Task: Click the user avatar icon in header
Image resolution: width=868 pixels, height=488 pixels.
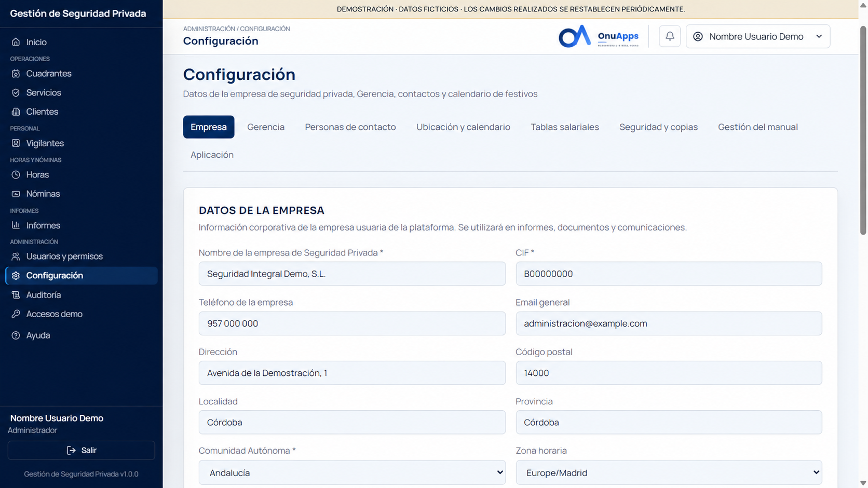Action: coord(698,36)
